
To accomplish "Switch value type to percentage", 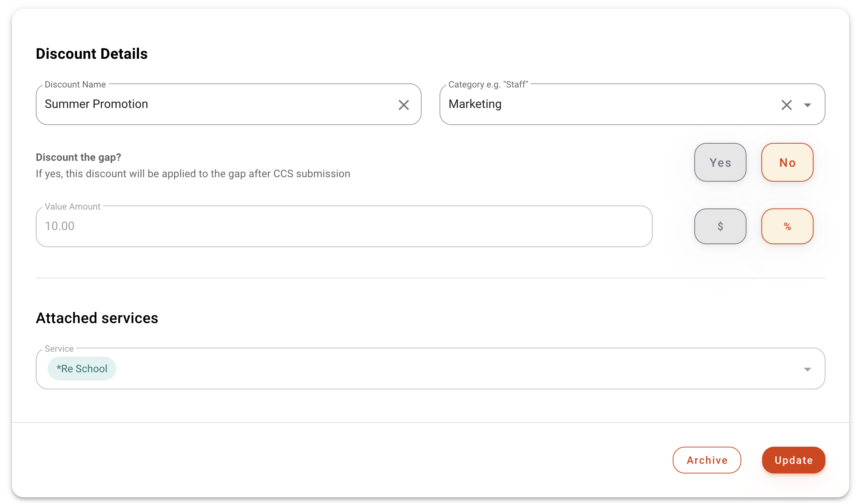I will 787,226.
